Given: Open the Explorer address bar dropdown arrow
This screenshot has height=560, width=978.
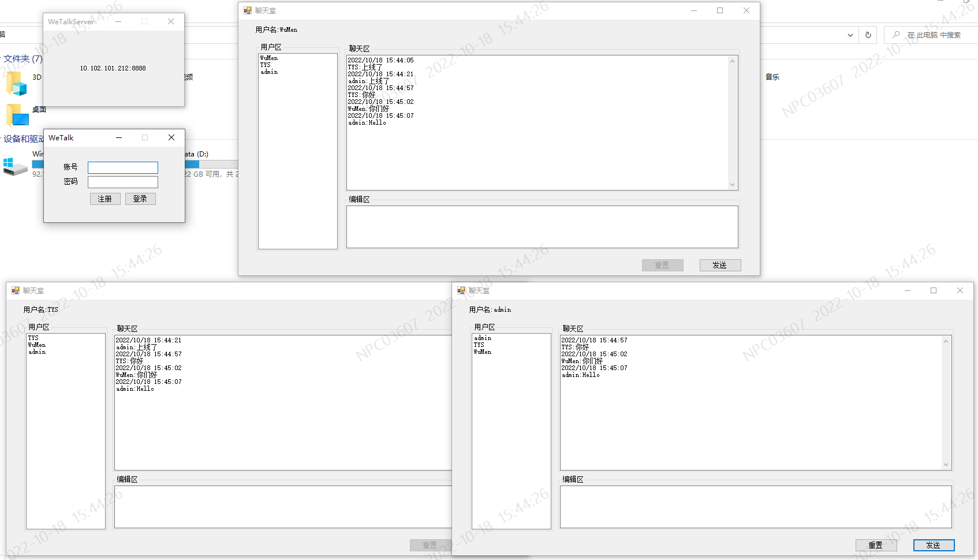Looking at the screenshot, I should [x=850, y=35].
